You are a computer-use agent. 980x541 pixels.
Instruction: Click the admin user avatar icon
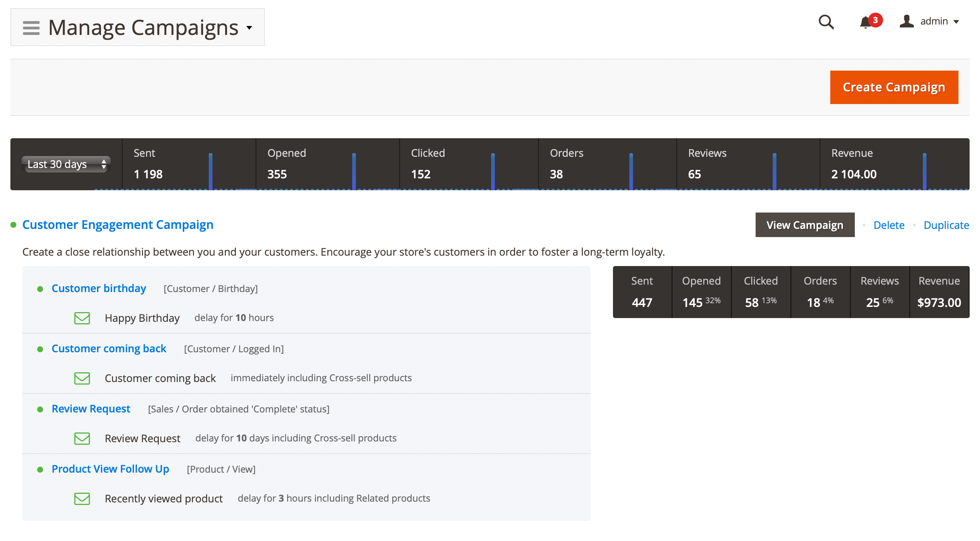point(906,22)
